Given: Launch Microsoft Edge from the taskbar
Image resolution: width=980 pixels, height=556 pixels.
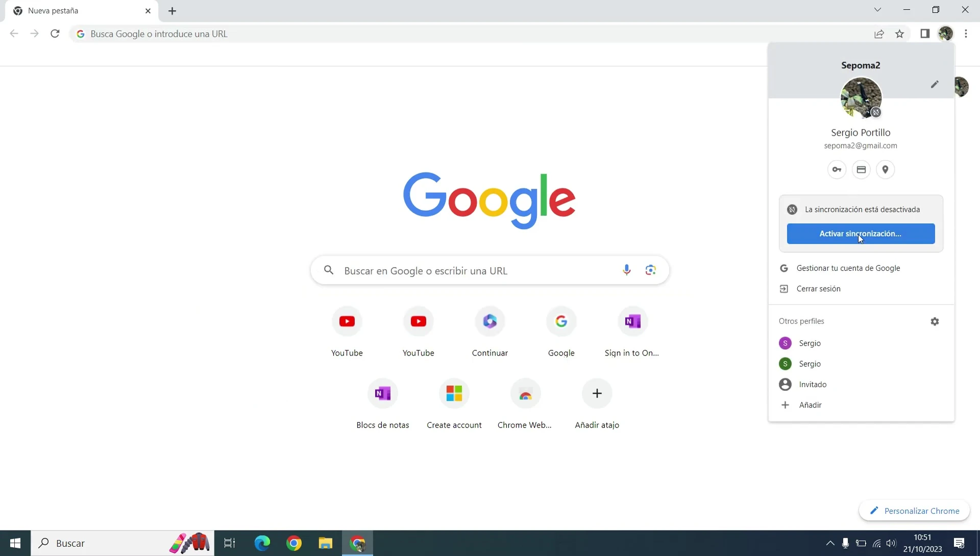Looking at the screenshot, I should 262,543.
